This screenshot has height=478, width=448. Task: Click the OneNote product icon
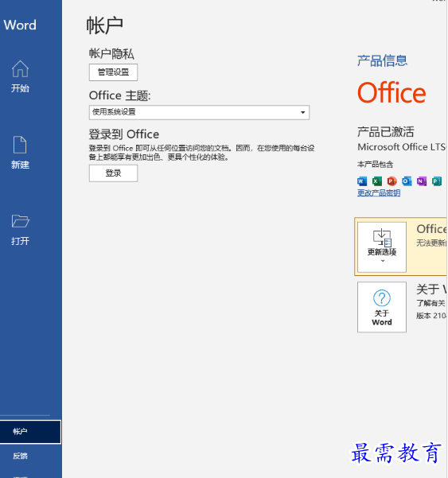[422, 181]
